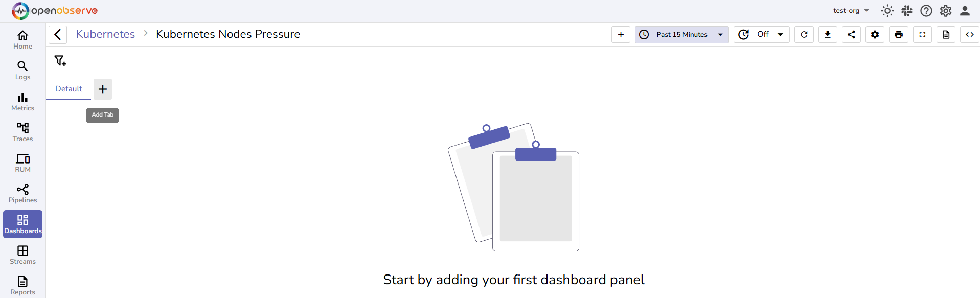The width and height of the screenshot is (980, 298).
Task: Open the RUM section
Action: pyautogui.click(x=22, y=163)
